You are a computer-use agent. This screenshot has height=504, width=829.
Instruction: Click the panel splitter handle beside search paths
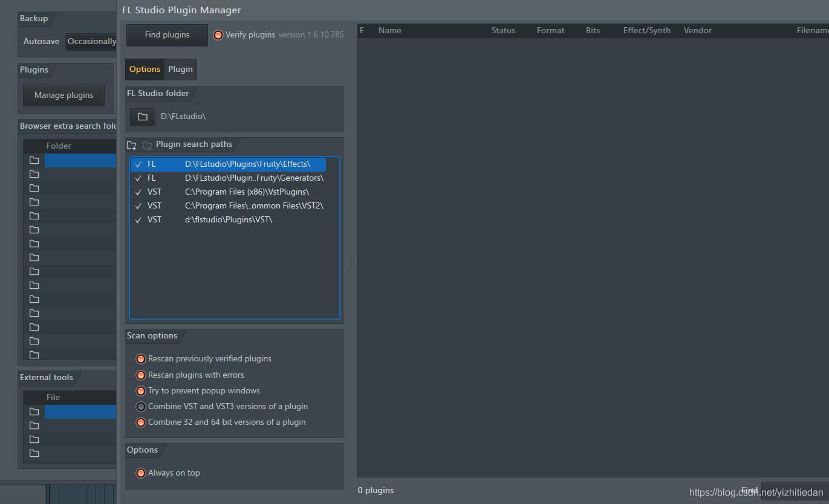[x=350, y=263]
